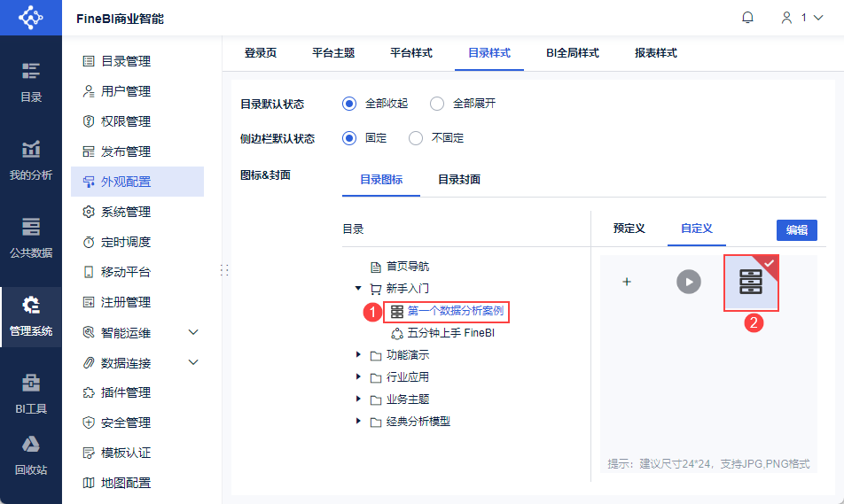Select the server-cabinet icon thumbnail
The image size is (844, 504).
(x=751, y=282)
